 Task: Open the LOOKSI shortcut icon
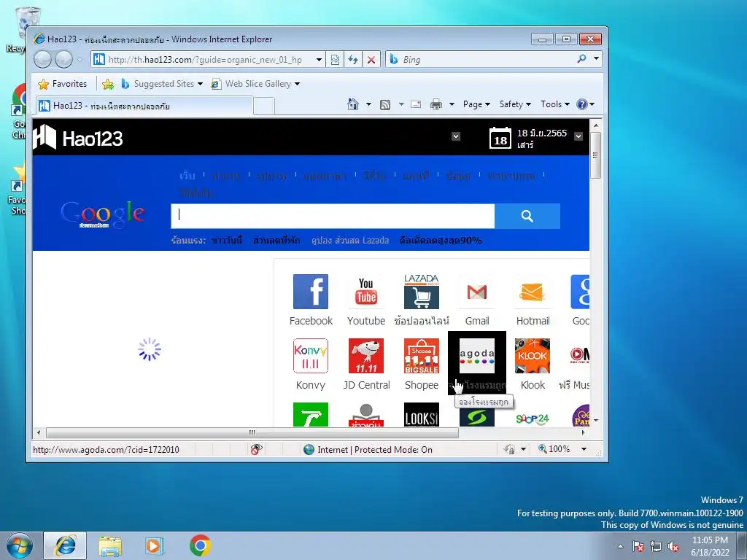421,414
